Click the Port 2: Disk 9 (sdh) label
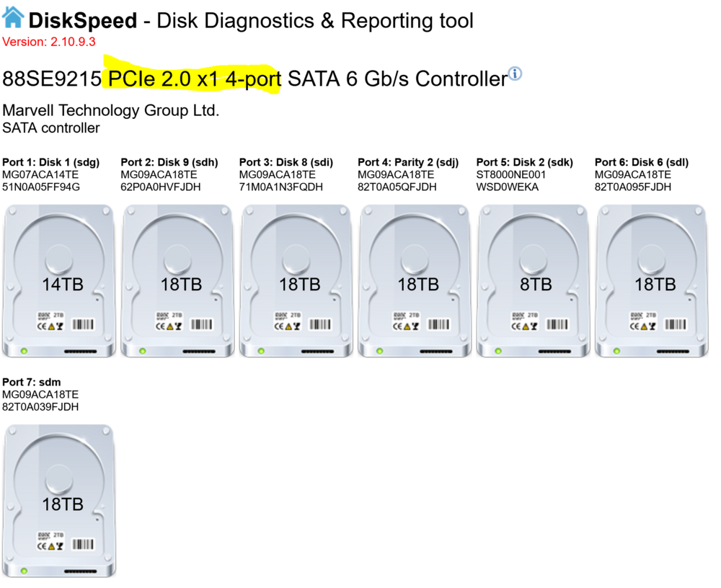 (x=169, y=162)
